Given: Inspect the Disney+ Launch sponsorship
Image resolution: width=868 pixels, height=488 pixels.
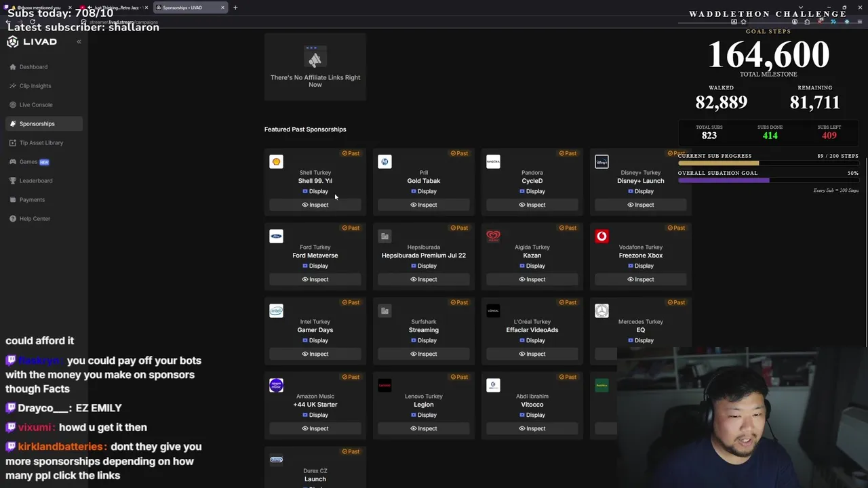Looking at the screenshot, I should (x=641, y=205).
